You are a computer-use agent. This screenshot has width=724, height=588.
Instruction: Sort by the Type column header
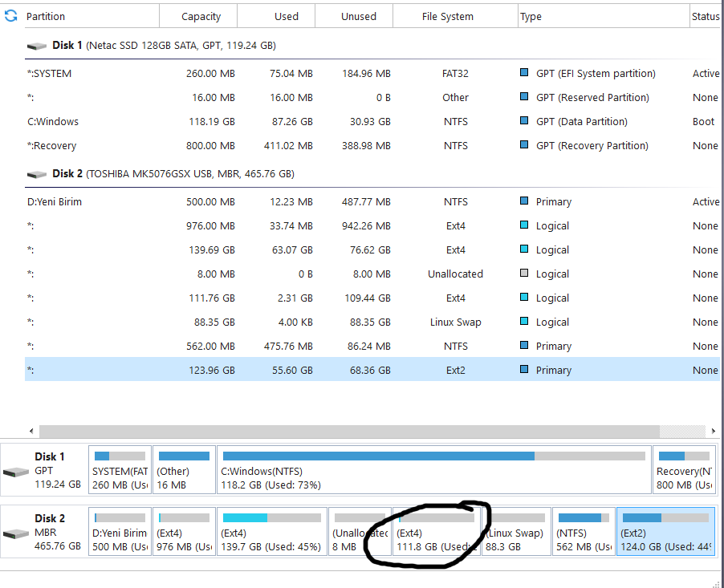click(x=604, y=16)
